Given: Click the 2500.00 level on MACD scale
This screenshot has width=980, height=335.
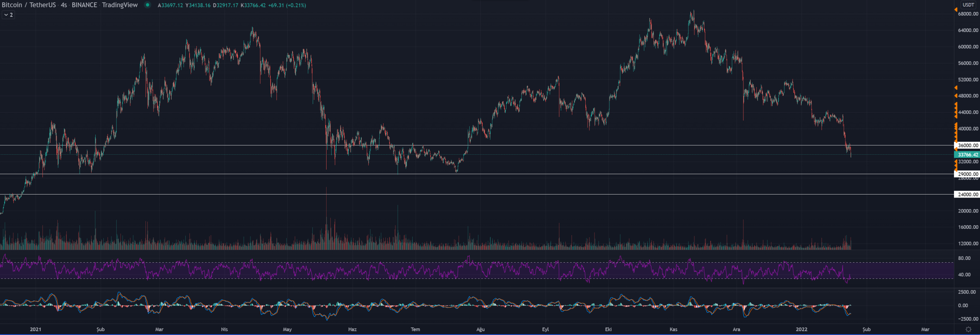Looking at the screenshot, I should click(x=967, y=292).
